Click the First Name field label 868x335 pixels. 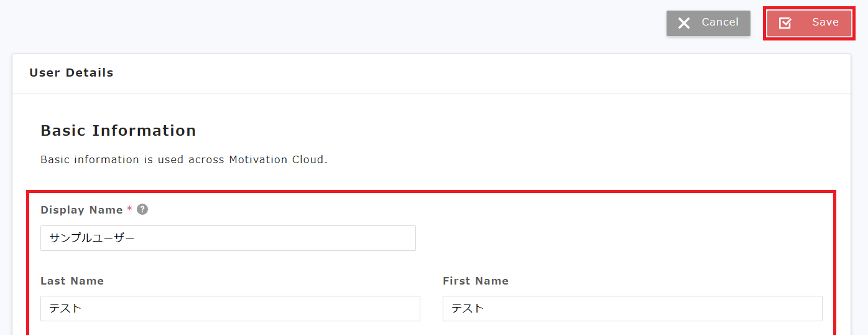pos(476,281)
